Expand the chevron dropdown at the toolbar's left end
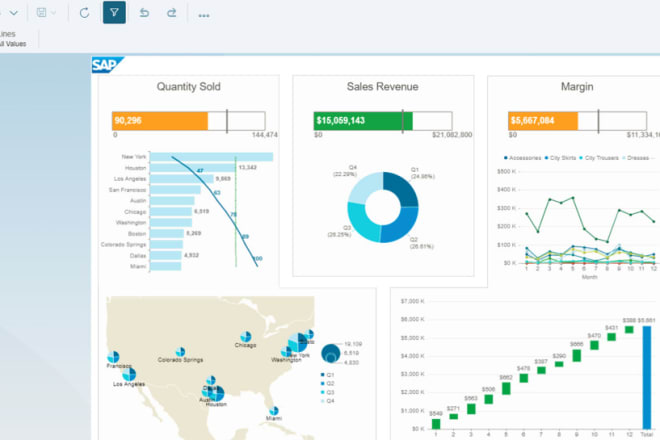660x440 pixels. pos(14,13)
